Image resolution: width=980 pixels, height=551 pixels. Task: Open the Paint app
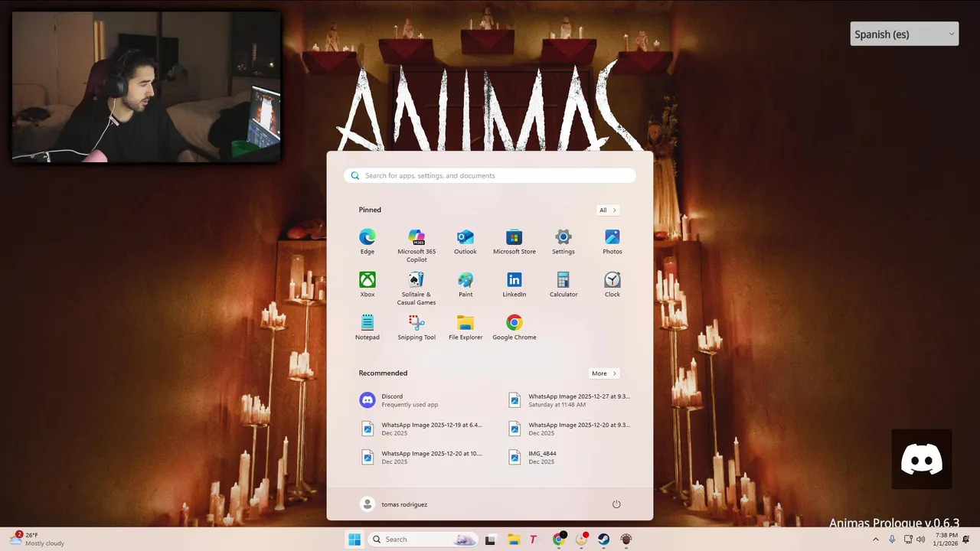coord(465,284)
